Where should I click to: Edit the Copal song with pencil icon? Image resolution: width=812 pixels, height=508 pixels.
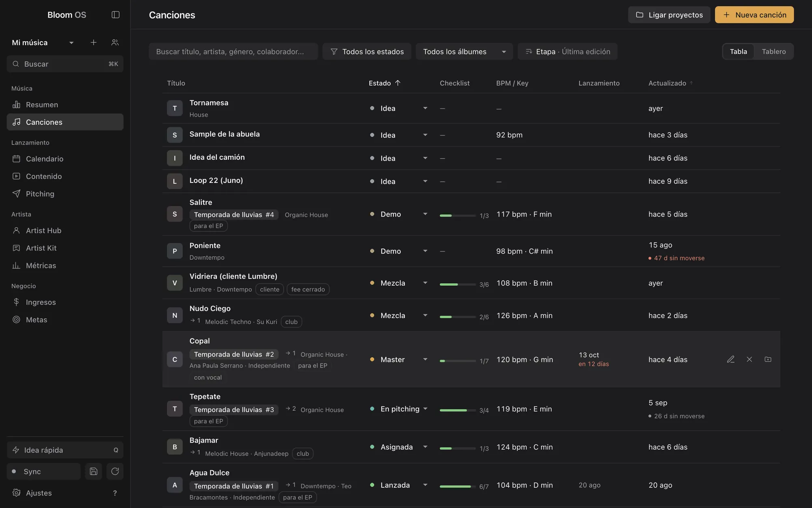(x=731, y=359)
